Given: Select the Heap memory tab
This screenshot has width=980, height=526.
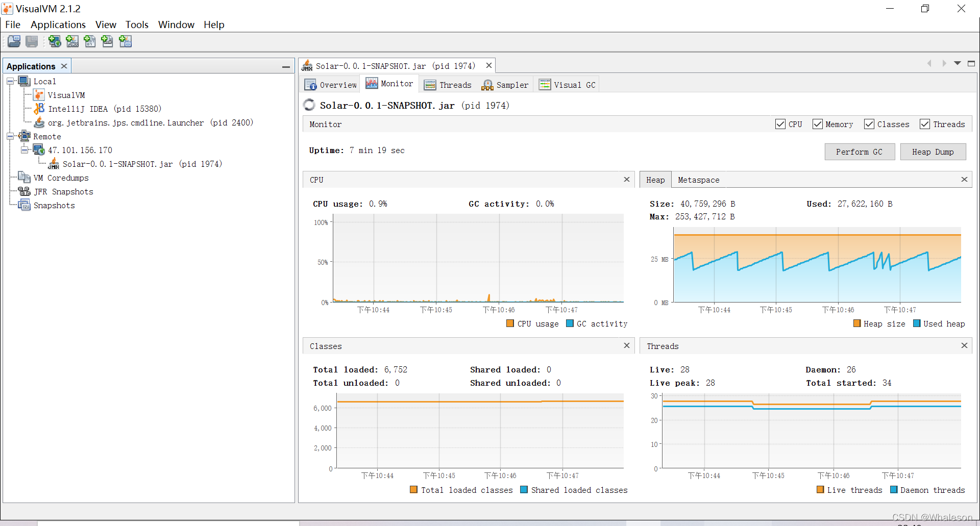Looking at the screenshot, I should (655, 180).
